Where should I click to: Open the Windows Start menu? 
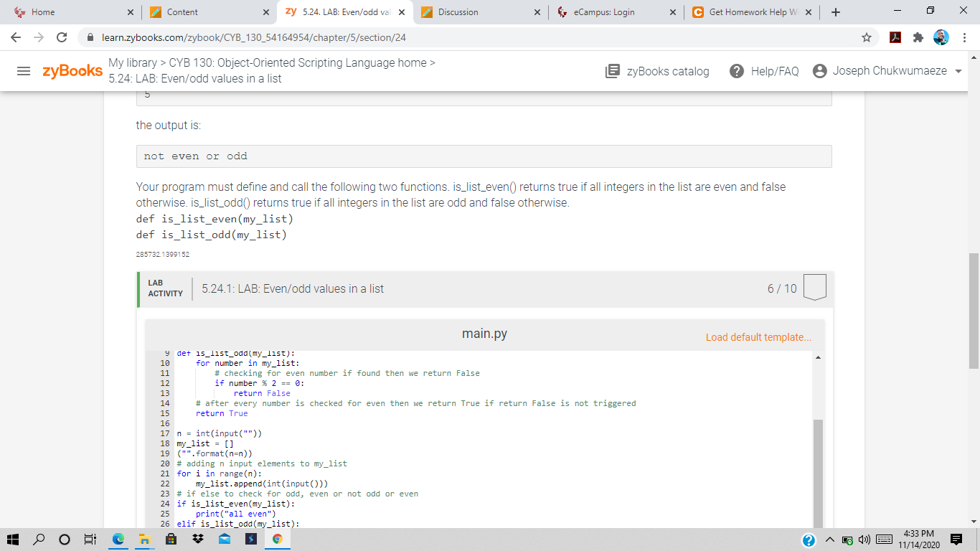click(x=12, y=540)
